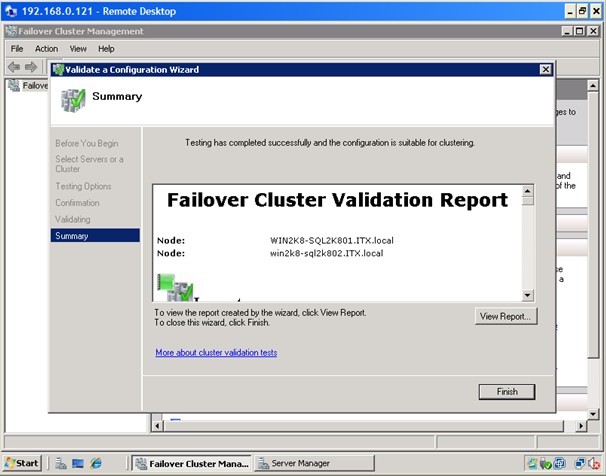Click node WIN2K8-SQL2K801.ITX.local text

click(x=332, y=240)
